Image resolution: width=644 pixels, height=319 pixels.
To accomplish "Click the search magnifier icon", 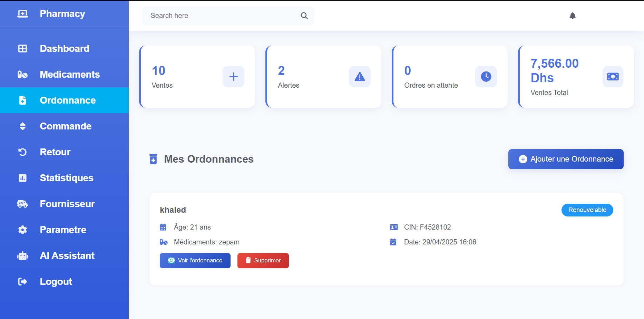I will (304, 16).
